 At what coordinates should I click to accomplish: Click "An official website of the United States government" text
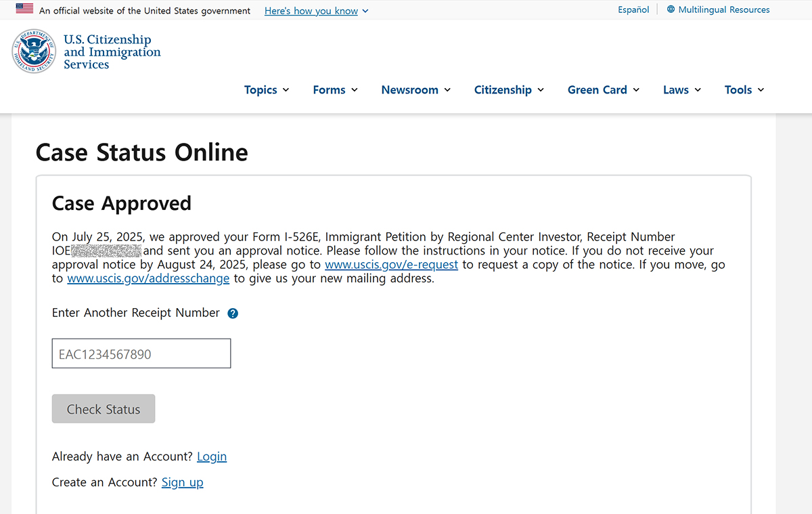tap(145, 11)
